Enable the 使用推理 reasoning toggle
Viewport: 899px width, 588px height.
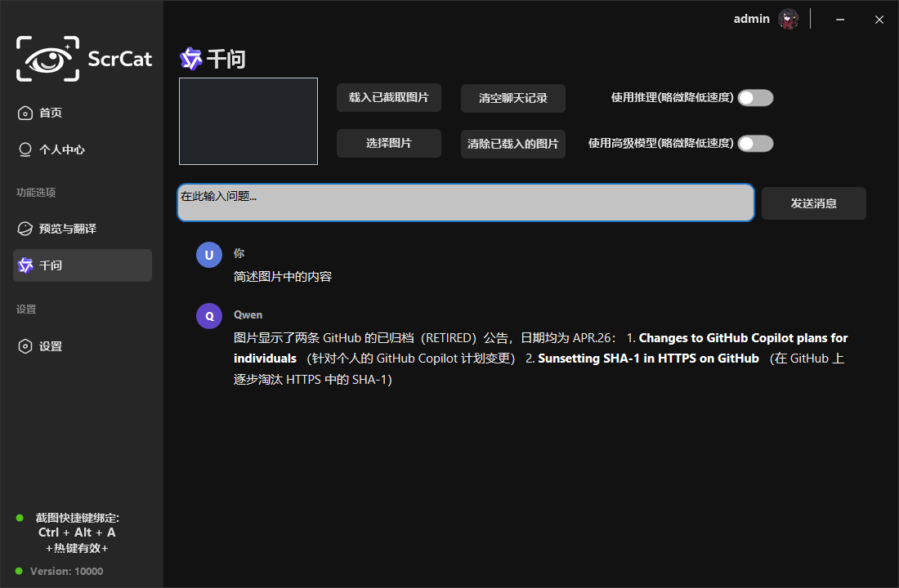coord(755,98)
